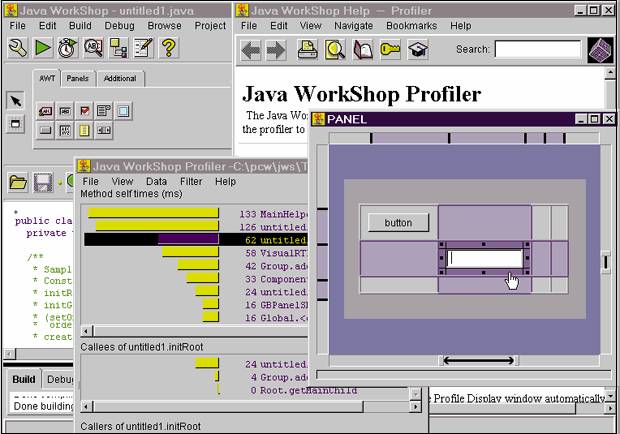The height and width of the screenshot is (434, 620).
Task: Click the open folder icon in editor
Action: coord(17,182)
